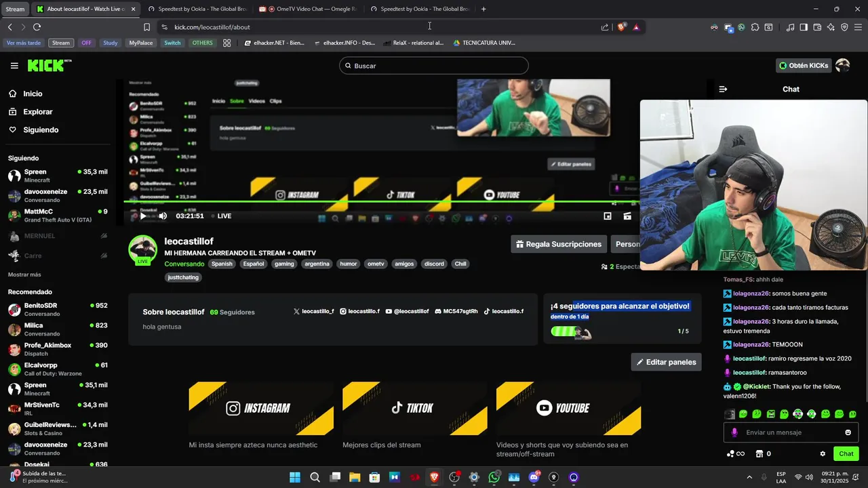Screen dimensions: 868x488
Task: Click the Obtén KICKs button
Action: click(804, 66)
